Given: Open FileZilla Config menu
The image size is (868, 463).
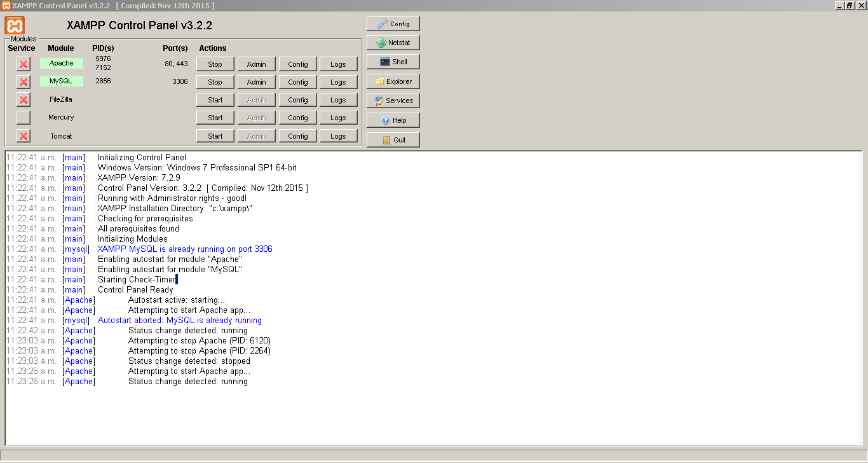Looking at the screenshot, I should pos(297,100).
